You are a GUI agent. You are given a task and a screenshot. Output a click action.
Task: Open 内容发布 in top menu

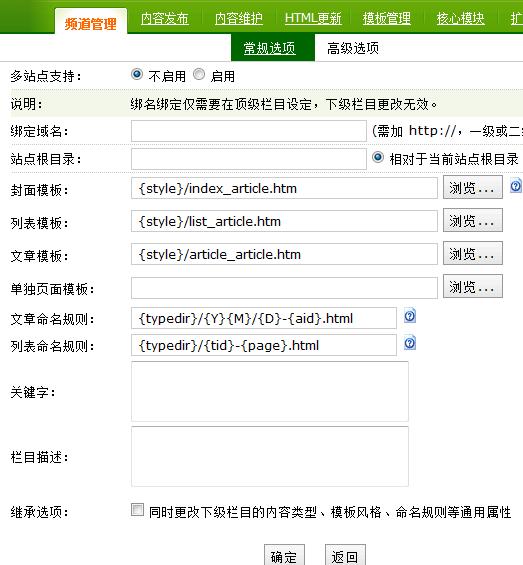click(165, 18)
